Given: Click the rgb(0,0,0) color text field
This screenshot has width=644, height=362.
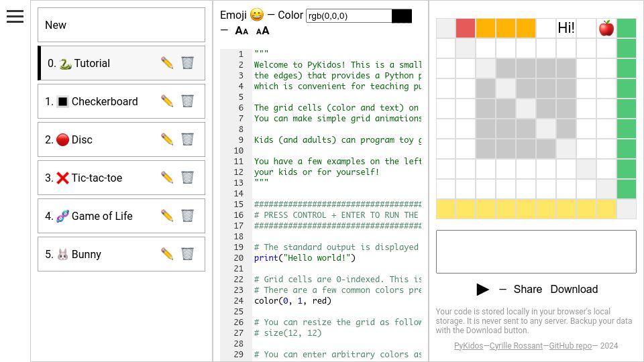Looking at the screenshot, I should tap(349, 15).
